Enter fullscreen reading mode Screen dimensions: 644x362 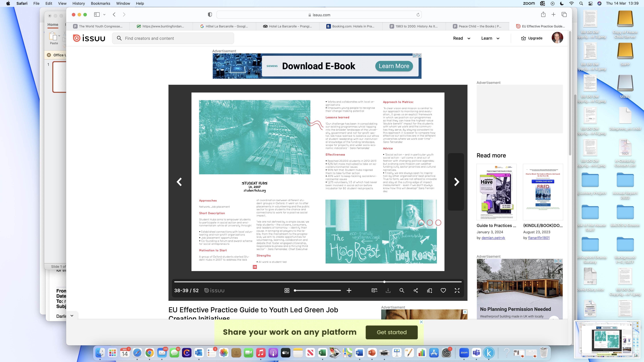pyautogui.click(x=457, y=290)
